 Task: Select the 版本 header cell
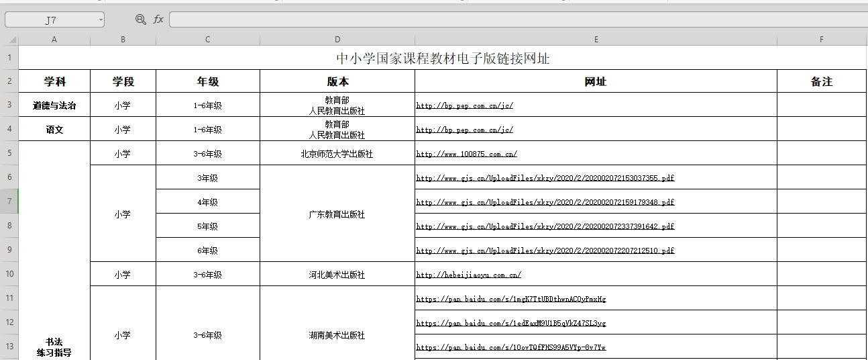click(337, 82)
